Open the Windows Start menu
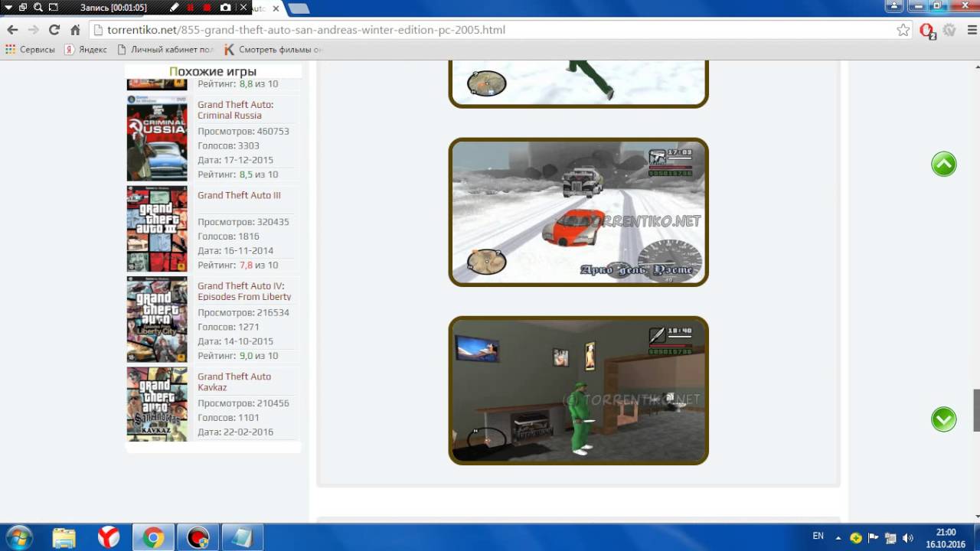 (x=19, y=537)
